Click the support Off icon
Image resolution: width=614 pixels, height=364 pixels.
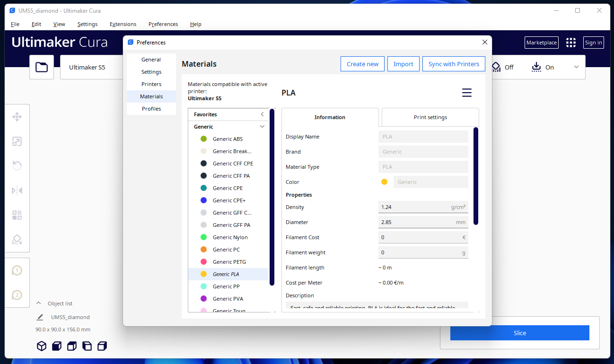coord(496,67)
